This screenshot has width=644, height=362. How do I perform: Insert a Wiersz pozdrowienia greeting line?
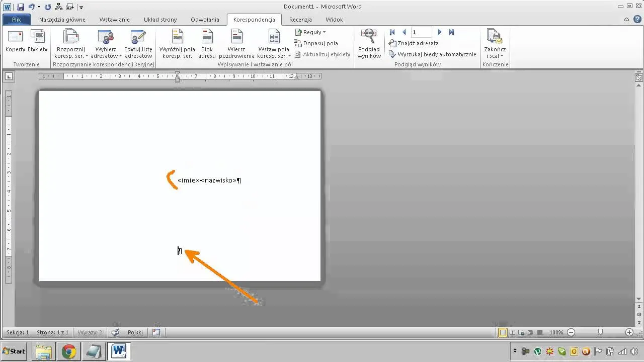[x=236, y=44]
